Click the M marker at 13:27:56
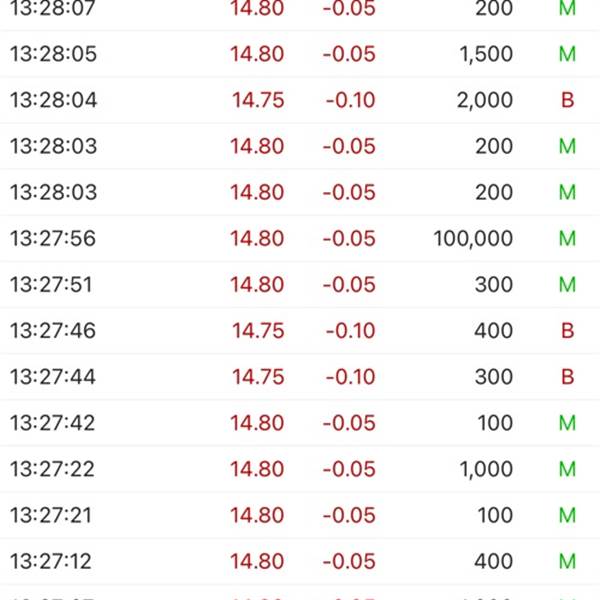This screenshot has width=600, height=600. [x=567, y=238]
